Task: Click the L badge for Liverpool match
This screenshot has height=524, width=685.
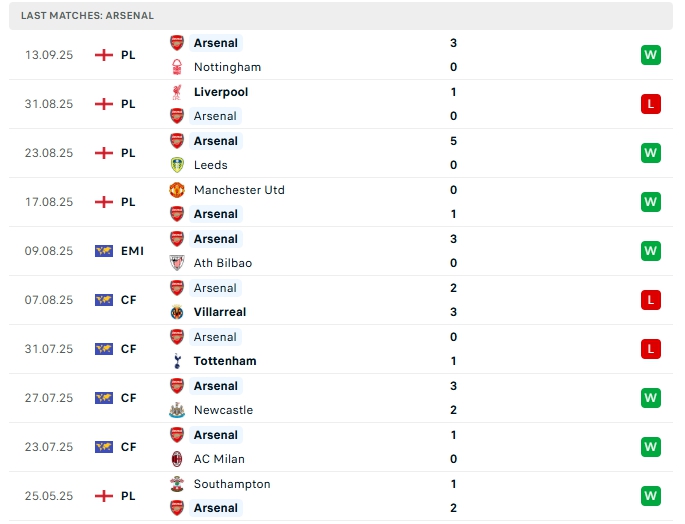Action: [650, 104]
